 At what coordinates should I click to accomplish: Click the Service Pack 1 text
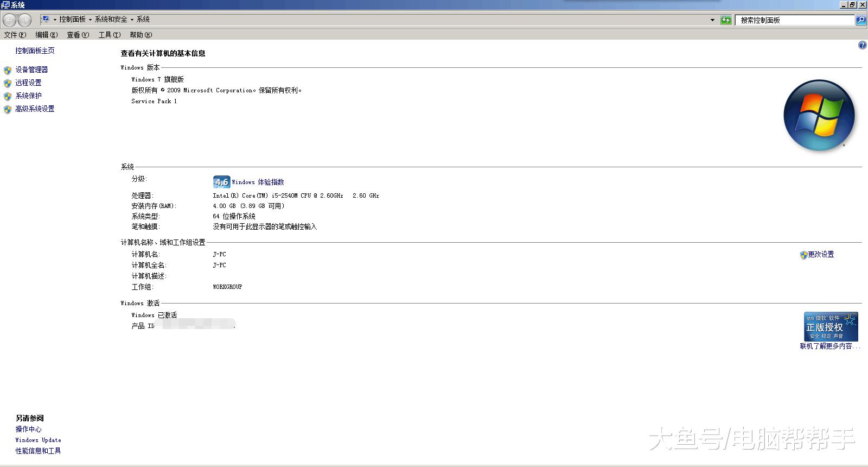pyautogui.click(x=154, y=101)
